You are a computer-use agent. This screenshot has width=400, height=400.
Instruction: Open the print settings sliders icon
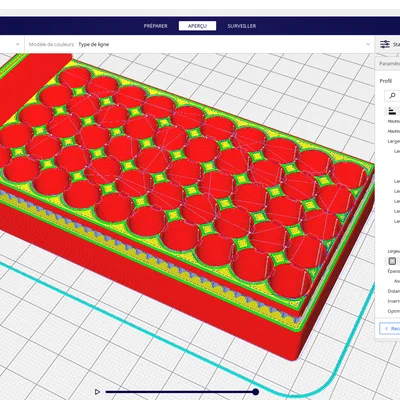click(385, 44)
